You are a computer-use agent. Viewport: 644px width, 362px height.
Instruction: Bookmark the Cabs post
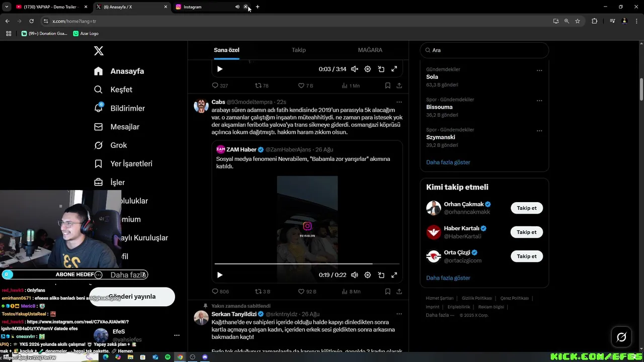pos(388,291)
